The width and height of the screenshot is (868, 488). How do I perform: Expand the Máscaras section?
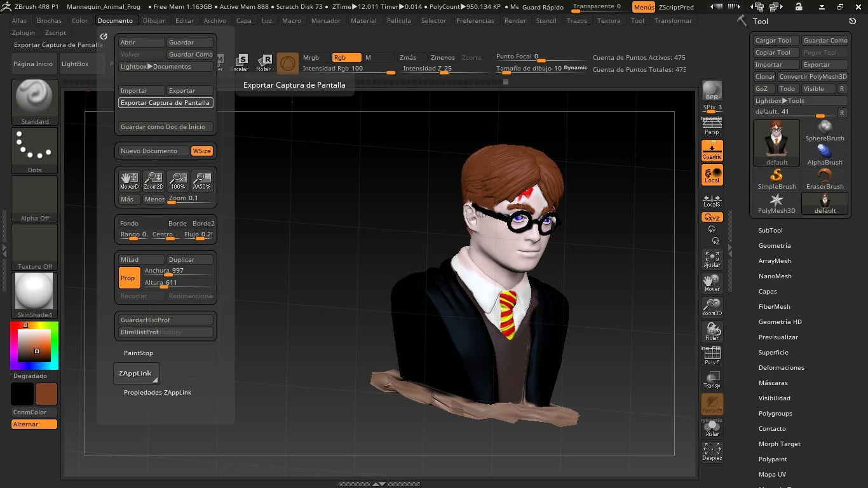pos(773,383)
